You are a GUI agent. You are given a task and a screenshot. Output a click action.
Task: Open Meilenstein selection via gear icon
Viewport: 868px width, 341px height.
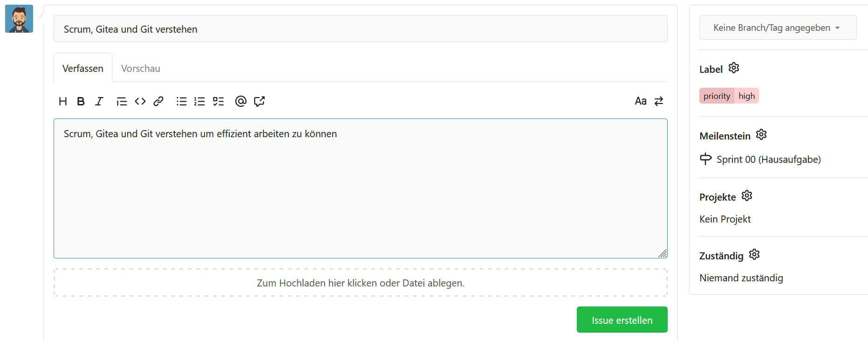(761, 135)
